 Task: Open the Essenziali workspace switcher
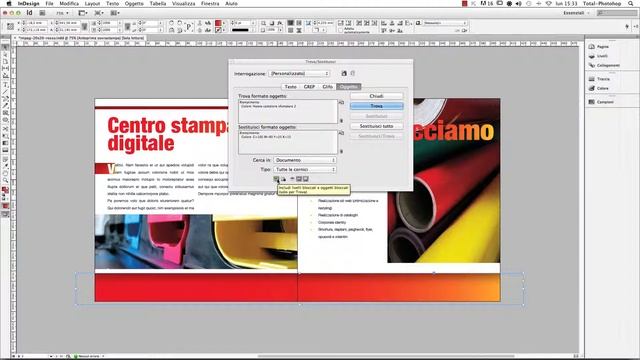pos(576,13)
